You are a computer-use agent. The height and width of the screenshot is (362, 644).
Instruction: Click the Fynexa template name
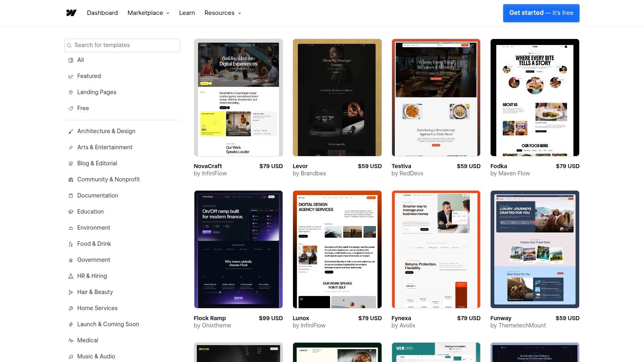click(401, 318)
